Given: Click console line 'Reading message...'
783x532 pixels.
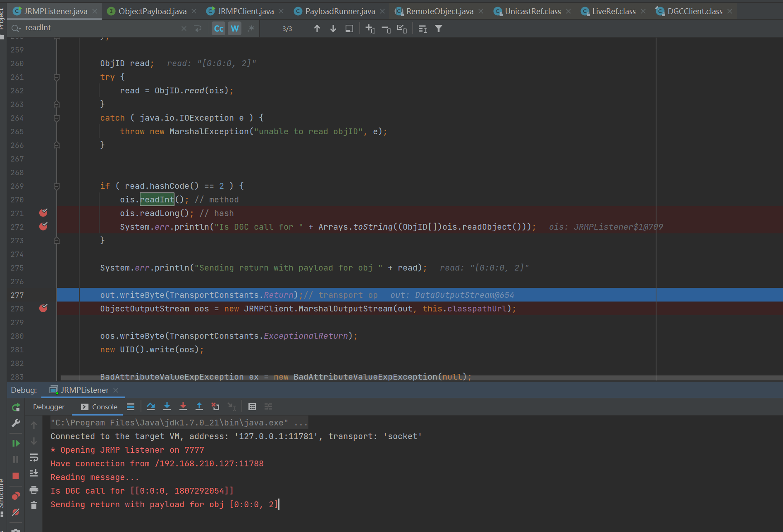Looking at the screenshot, I should 95,477.
